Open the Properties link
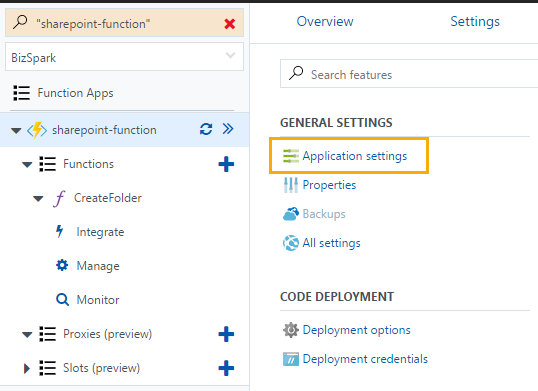 coord(329,185)
